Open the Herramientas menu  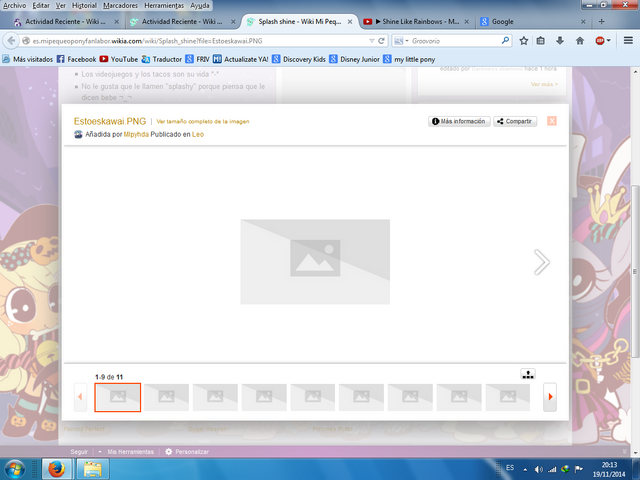164,5
